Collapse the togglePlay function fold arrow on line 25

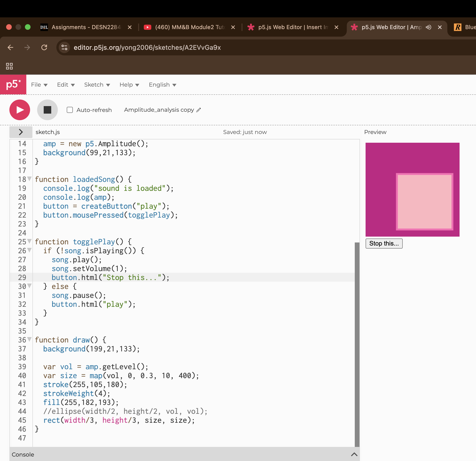(29, 242)
